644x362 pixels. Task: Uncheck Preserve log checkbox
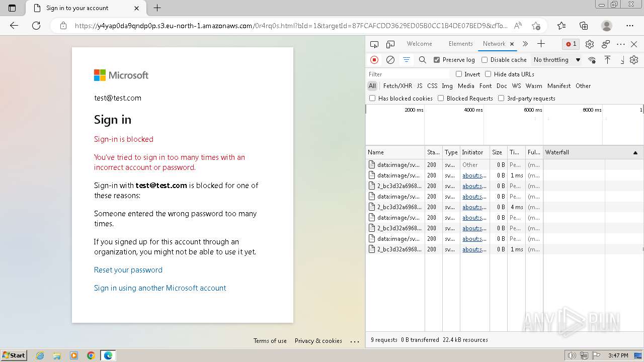click(x=437, y=60)
